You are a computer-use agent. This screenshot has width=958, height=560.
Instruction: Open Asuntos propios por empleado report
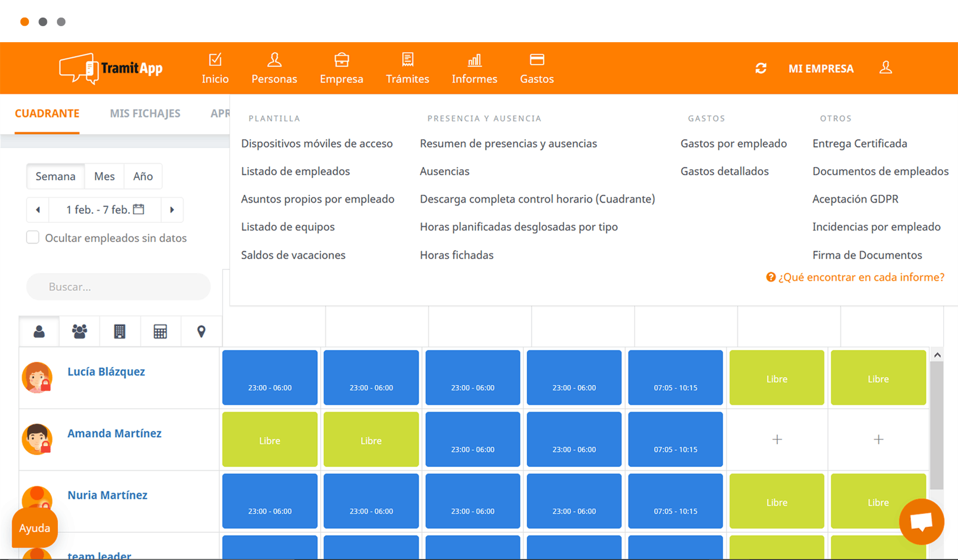tap(318, 199)
